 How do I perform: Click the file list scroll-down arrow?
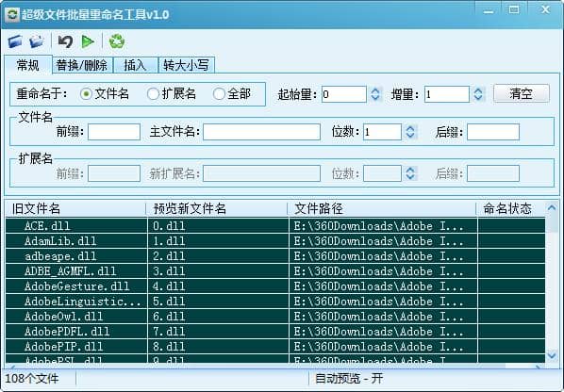point(552,355)
